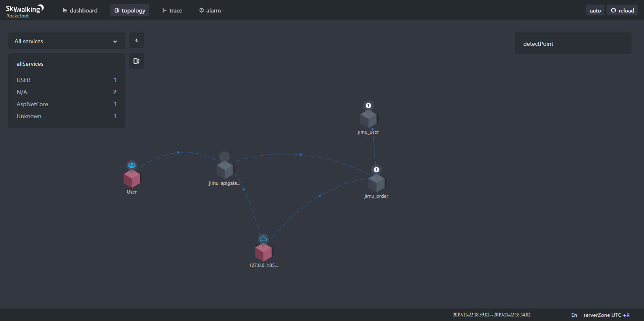Click the question mark icon above jimu_order

376,169
